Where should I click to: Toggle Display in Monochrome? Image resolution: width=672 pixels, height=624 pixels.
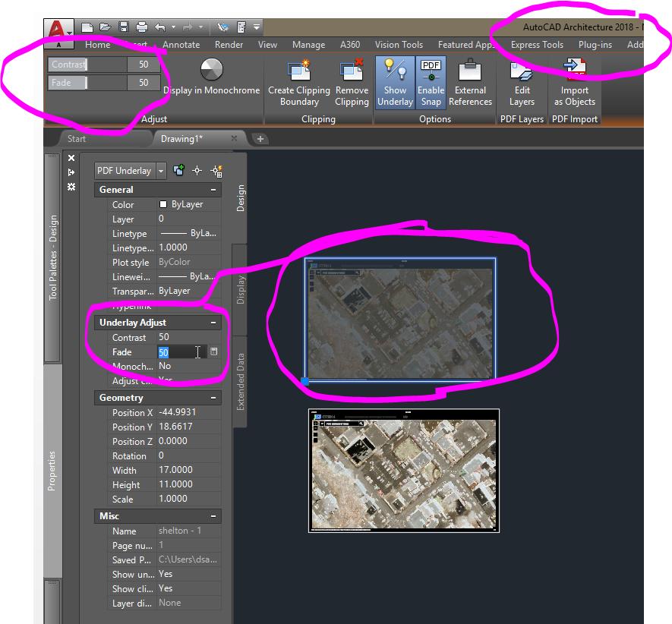(212, 77)
